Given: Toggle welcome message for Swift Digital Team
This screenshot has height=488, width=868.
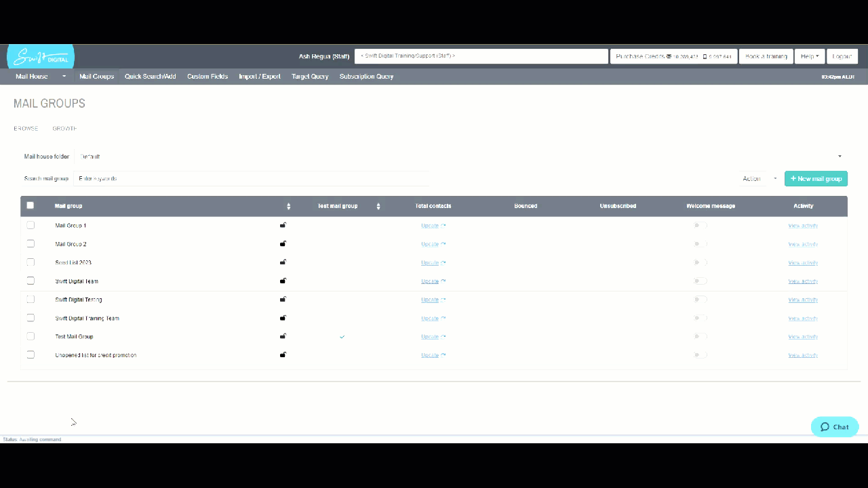Looking at the screenshot, I should pyautogui.click(x=700, y=281).
